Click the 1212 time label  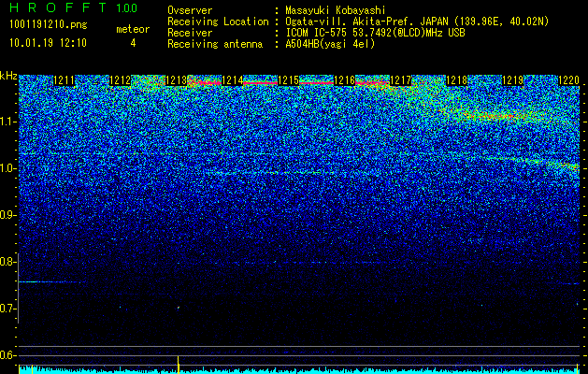120,80
